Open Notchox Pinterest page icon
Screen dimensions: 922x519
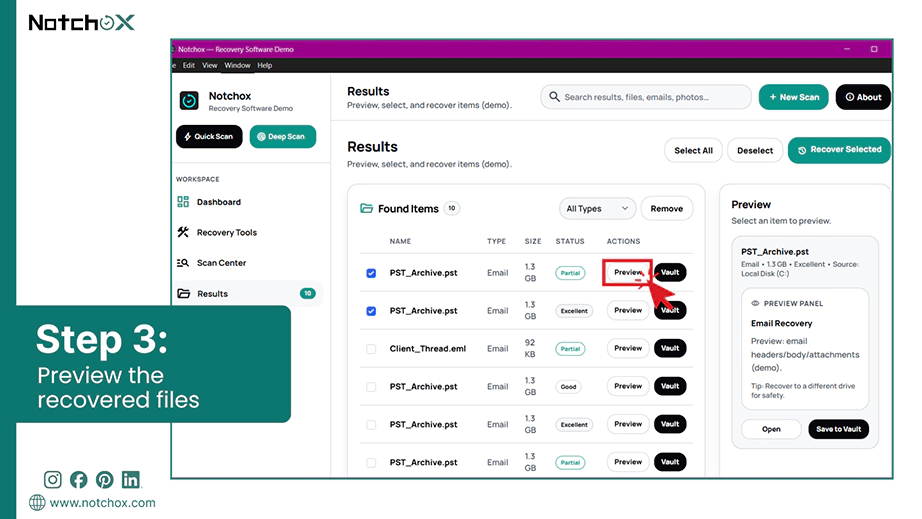[x=105, y=480]
